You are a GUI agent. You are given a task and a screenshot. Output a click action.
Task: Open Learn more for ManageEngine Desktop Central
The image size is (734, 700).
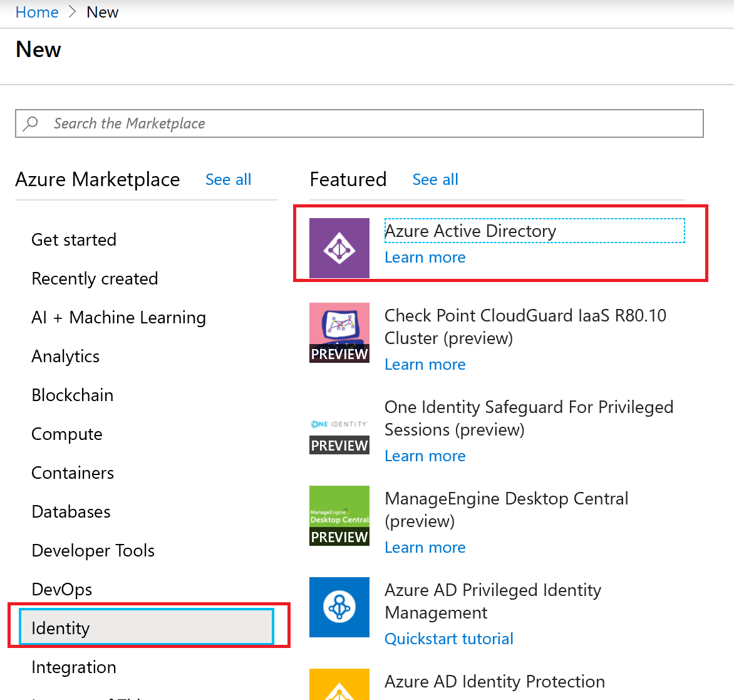pos(425,547)
